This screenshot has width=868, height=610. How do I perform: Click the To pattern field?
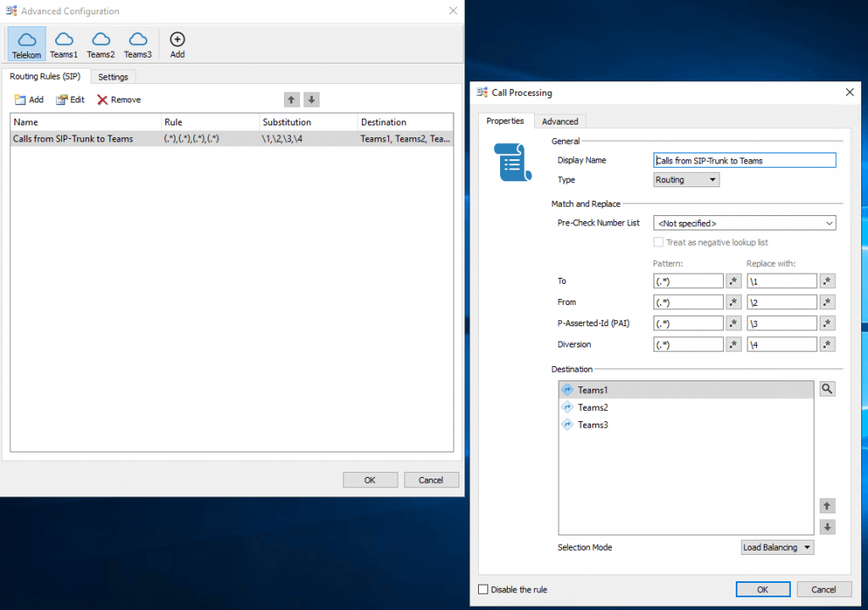(x=688, y=281)
